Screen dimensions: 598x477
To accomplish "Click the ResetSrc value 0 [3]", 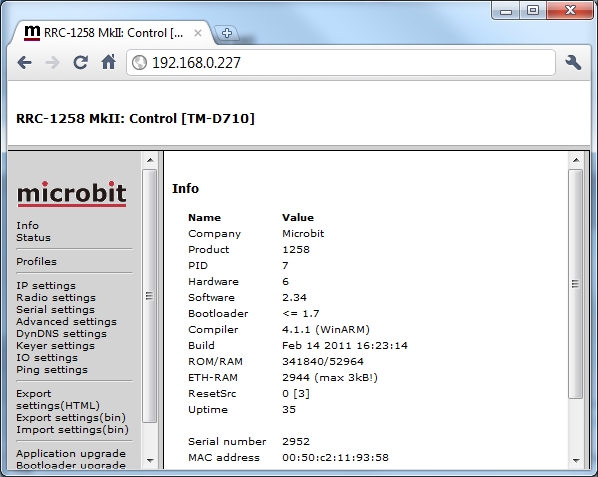I will [x=296, y=393].
